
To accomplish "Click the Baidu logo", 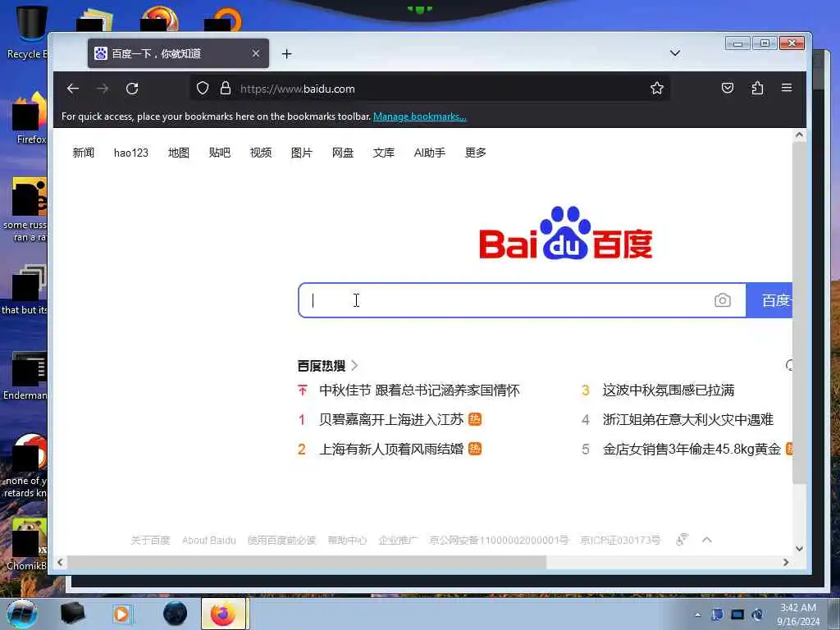I will pos(566,232).
